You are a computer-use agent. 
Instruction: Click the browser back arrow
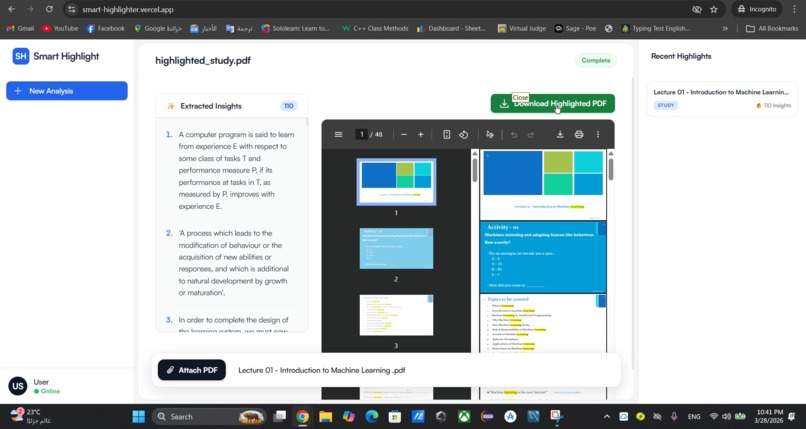[x=11, y=9]
